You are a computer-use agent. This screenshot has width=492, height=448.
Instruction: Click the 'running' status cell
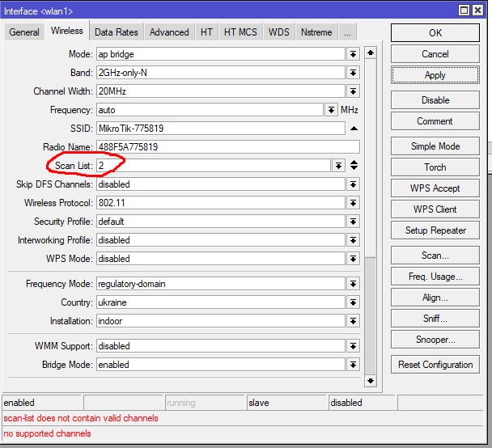point(206,403)
